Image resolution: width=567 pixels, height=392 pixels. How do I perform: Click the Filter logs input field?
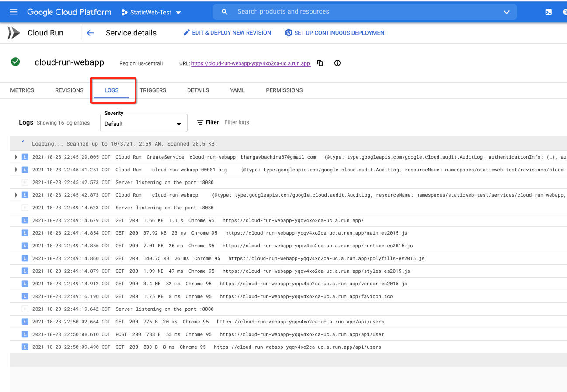point(237,122)
